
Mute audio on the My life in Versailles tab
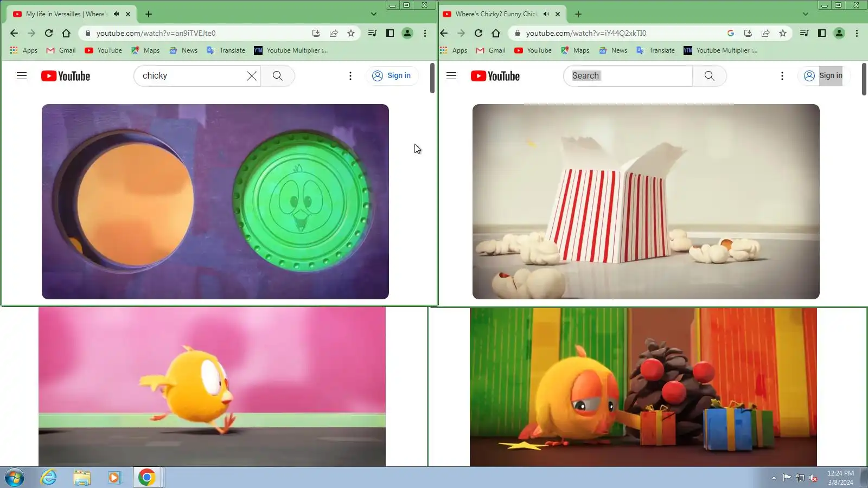point(116,14)
